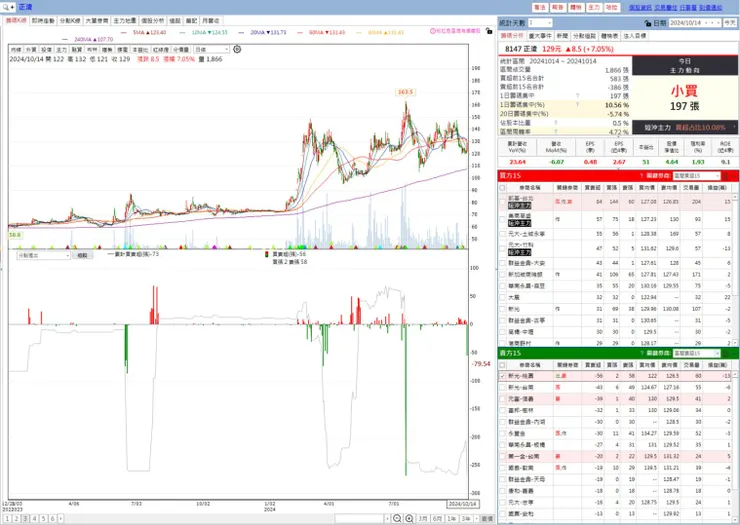Tick checkbox for 新加坡商瑞銀 row
740x525 pixels.
(503, 274)
